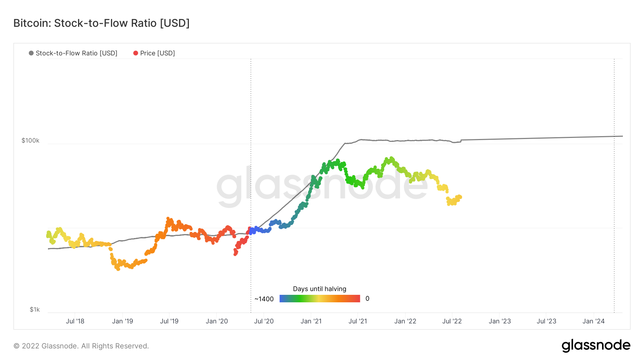Click the gray Stock-to-Flow legend dot

click(31, 53)
